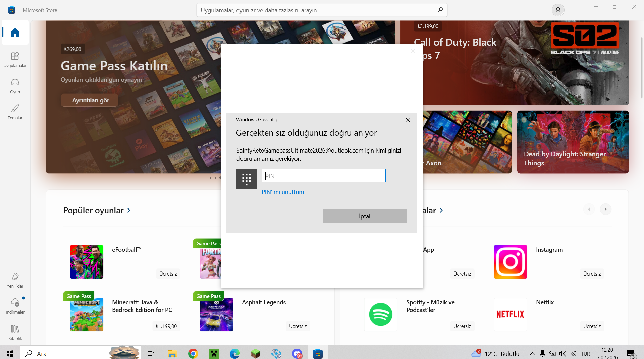Image resolution: width=644 pixels, height=359 pixels.
Task: Click the "PIN'imi unuttum" link
Action: pyautogui.click(x=283, y=192)
